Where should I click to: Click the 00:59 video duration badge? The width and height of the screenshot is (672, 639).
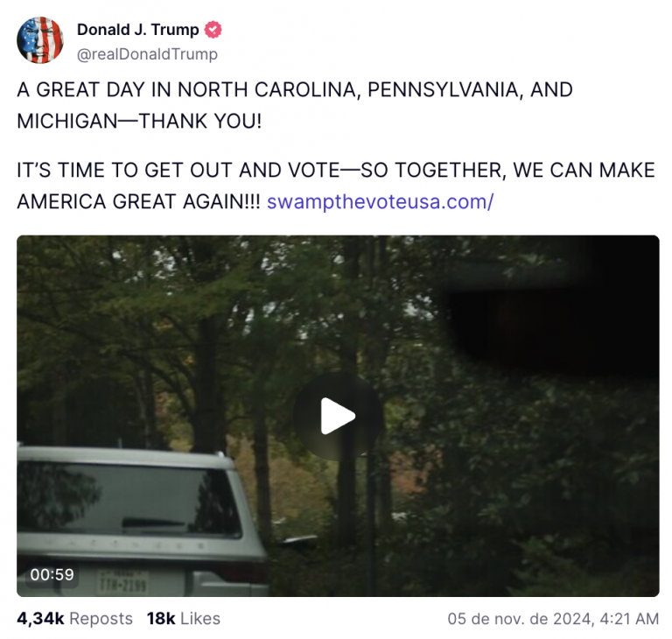point(52,574)
